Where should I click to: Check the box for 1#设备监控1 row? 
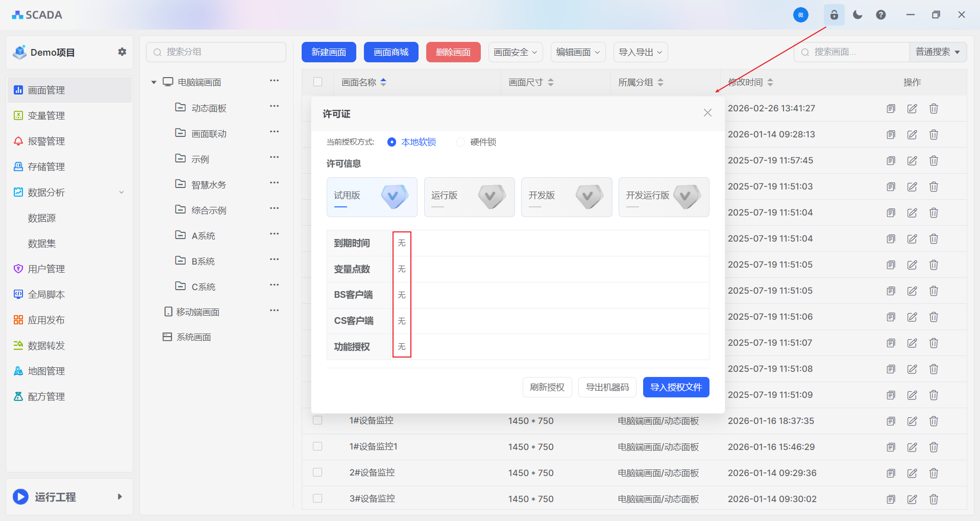317,446
